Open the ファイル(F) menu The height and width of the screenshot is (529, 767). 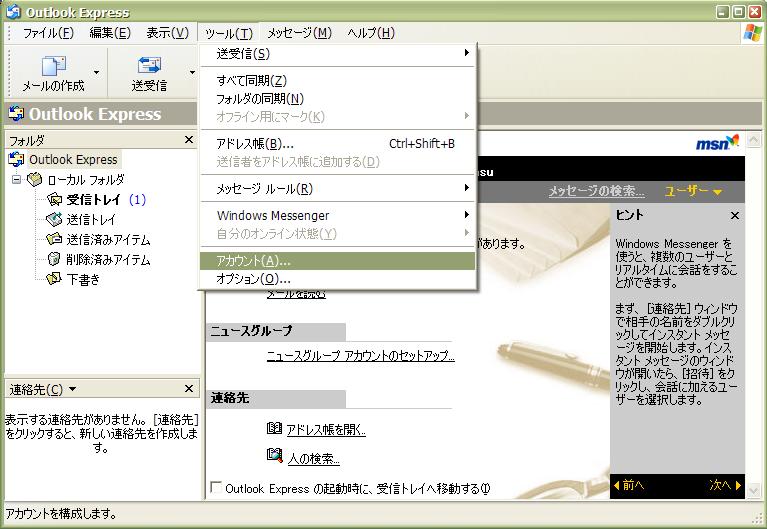pyautogui.click(x=48, y=33)
